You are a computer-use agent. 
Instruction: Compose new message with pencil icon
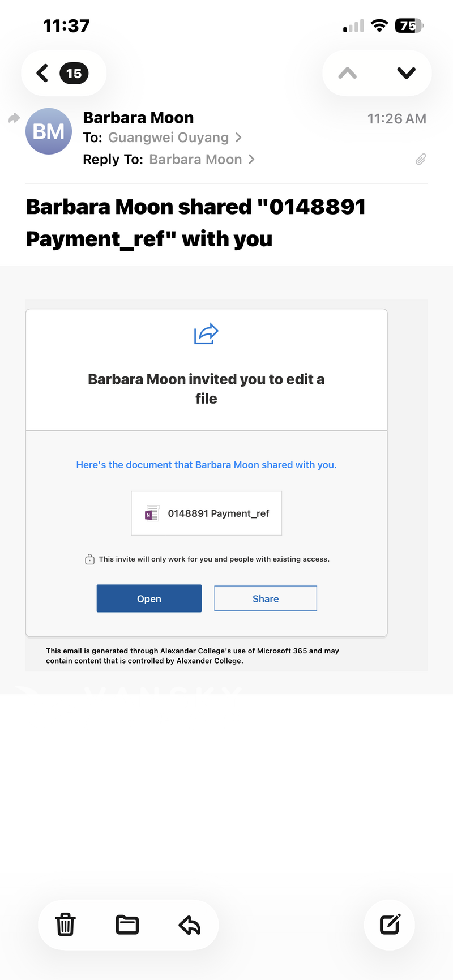tap(390, 925)
